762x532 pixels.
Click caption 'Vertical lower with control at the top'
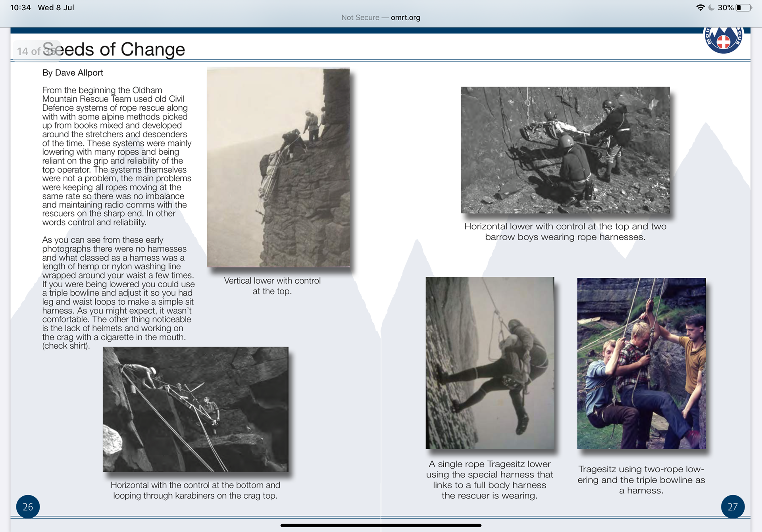tap(272, 286)
